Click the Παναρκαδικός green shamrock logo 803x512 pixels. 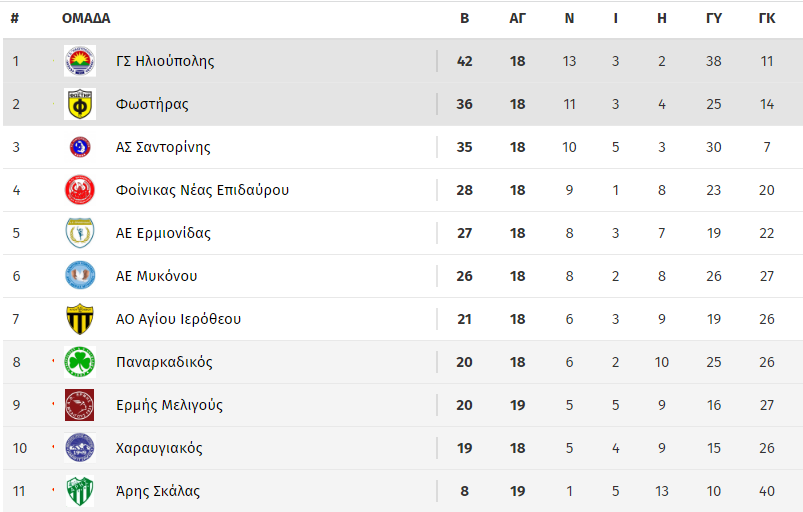click(80, 362)
